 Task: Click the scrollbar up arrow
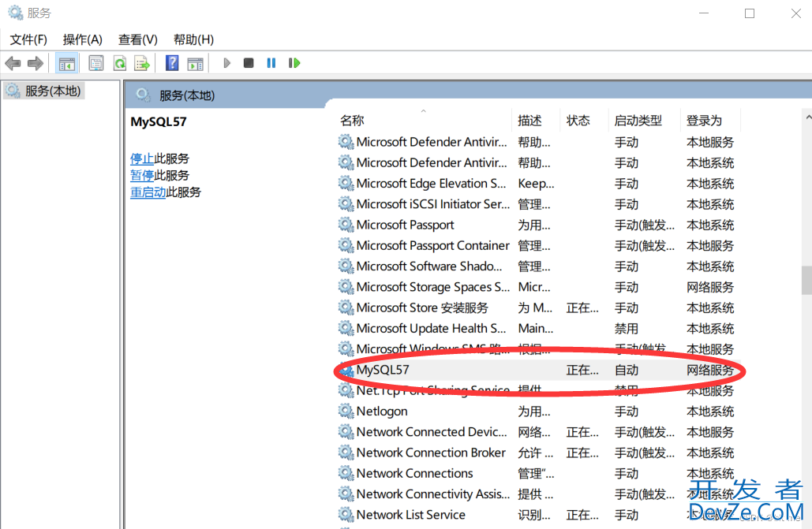[807, 117]
